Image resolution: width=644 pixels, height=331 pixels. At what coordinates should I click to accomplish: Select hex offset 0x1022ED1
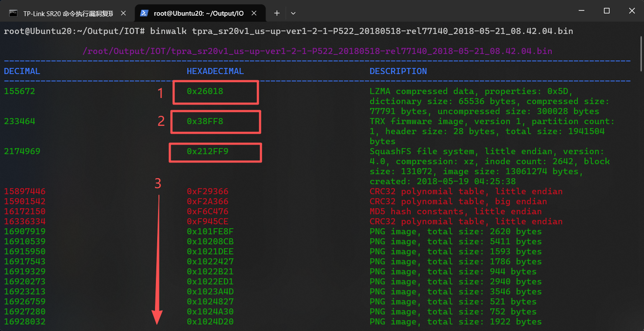210,281
